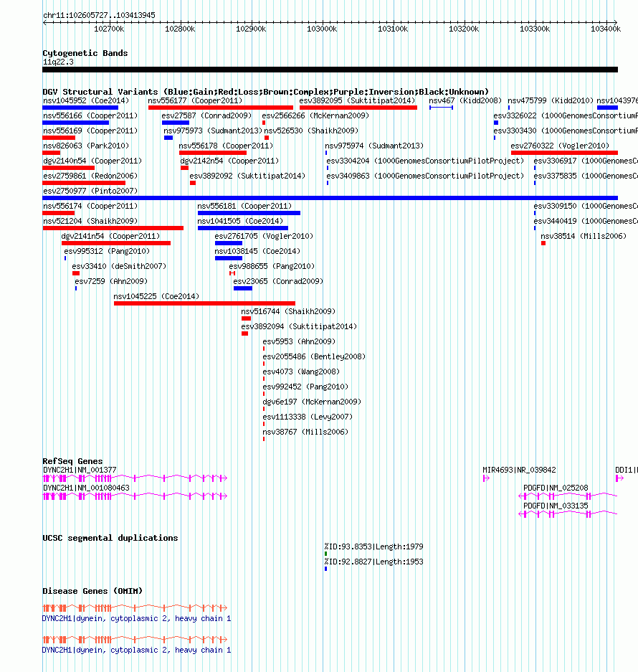Open the dgv2140n54 (Cooper2011) label
This screenshot has width=638, height=672.
coord(92,161)
